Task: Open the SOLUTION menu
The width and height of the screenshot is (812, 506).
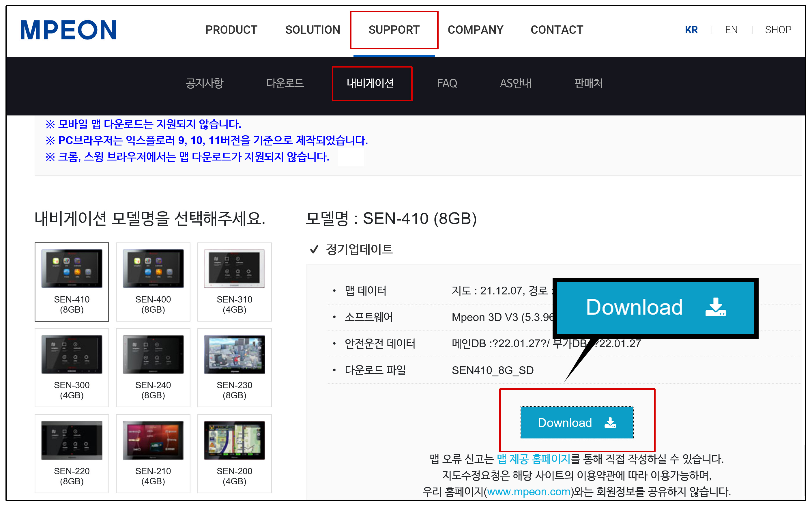Action: tap(313, 30)
